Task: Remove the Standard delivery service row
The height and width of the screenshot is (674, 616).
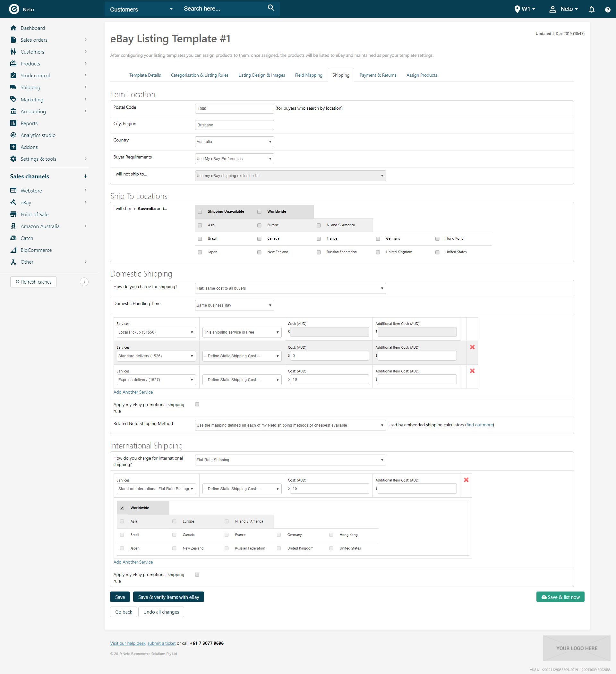Action: 472,347
